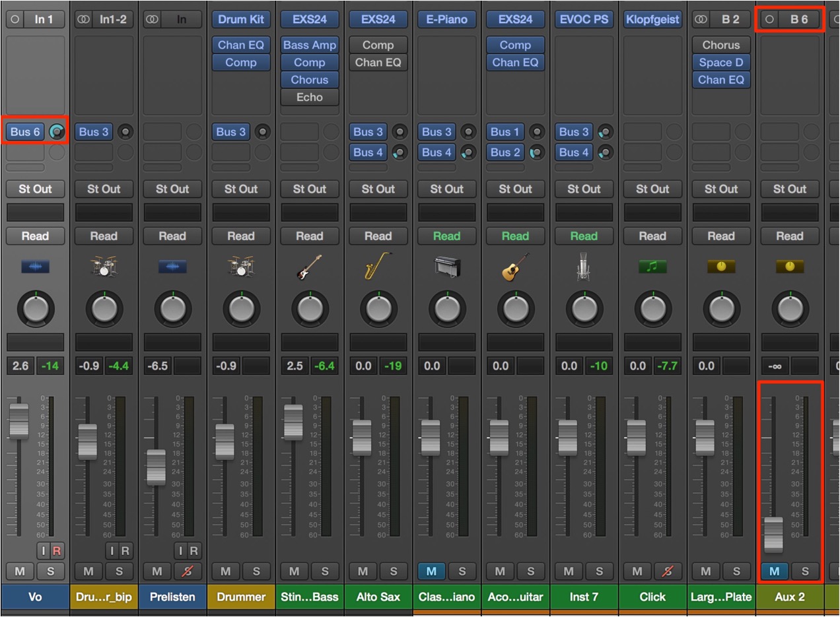The image size is (840, 617).
Task: Toggle the crossed-out solo button on Prelisten
Action: (x=188, y=571)
